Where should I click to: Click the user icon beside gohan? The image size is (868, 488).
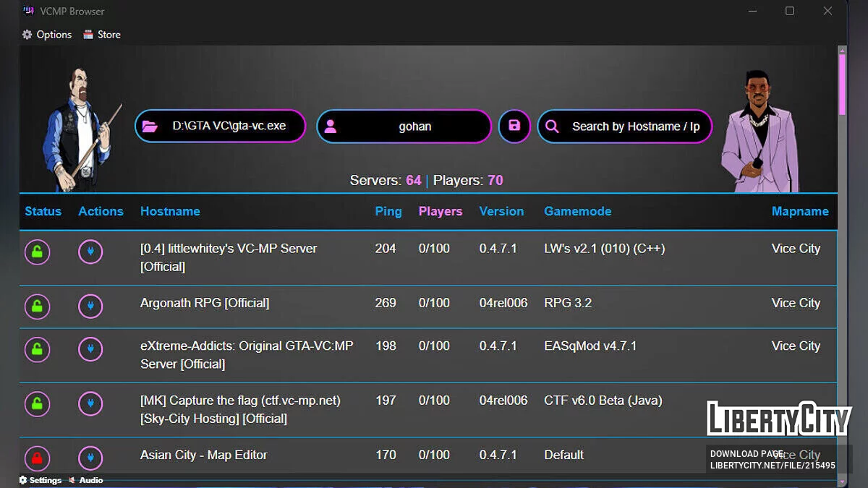point(331,127)
